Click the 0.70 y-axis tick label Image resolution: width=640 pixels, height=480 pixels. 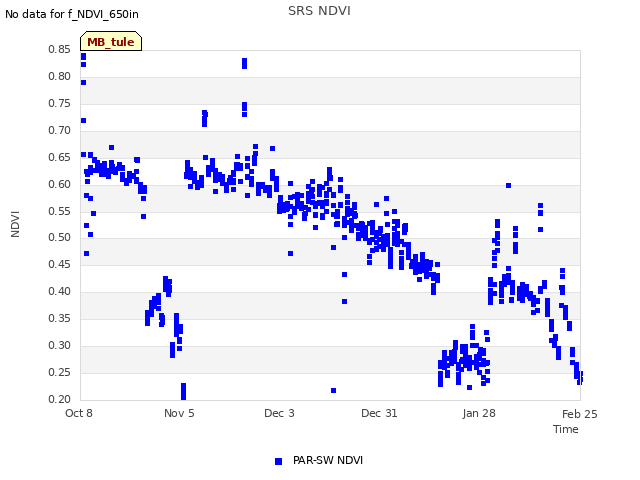[60, 130]
